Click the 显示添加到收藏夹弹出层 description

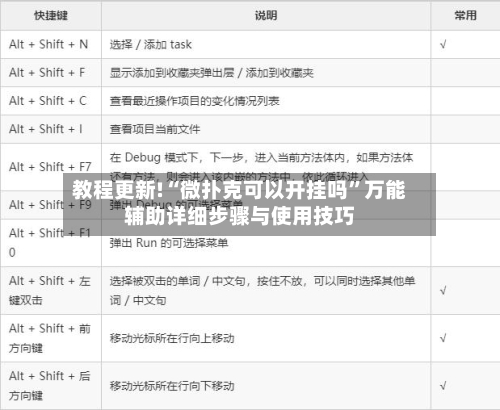(172, 73)
